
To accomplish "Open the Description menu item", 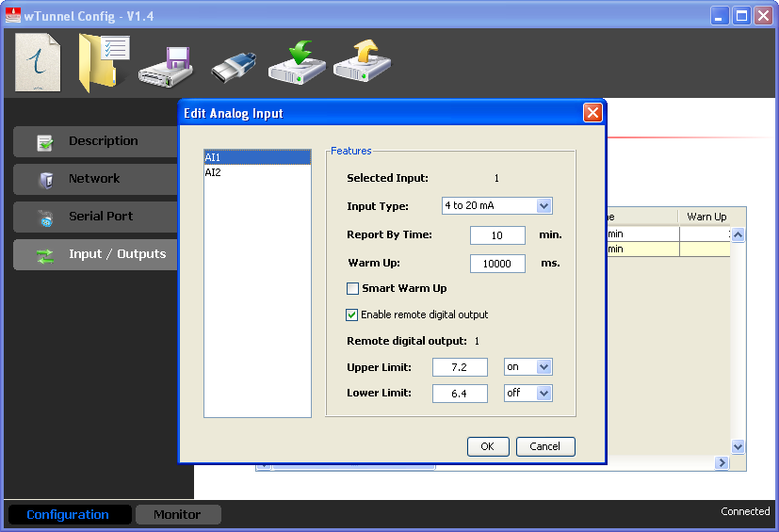I will point(95,141).
